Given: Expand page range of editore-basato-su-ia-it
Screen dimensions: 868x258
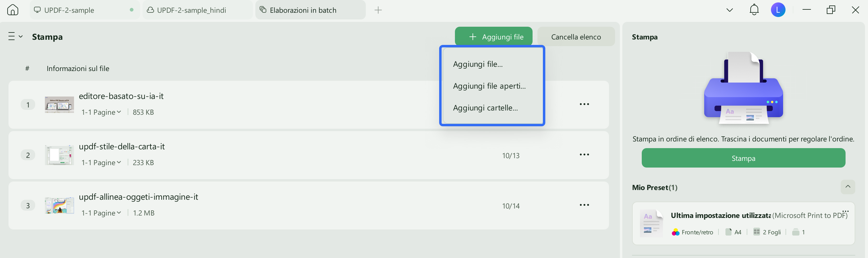Looking at the screenshot, I should click(x=101, y=112).
